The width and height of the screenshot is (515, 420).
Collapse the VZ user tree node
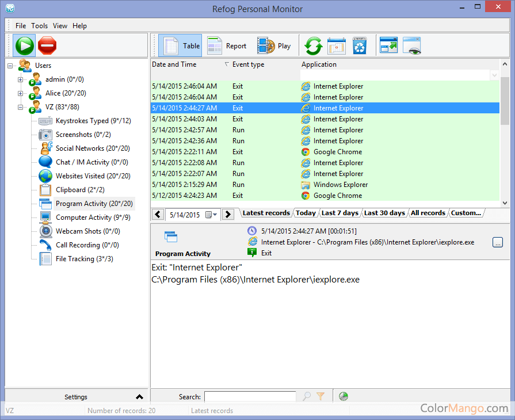click(21, 107)
